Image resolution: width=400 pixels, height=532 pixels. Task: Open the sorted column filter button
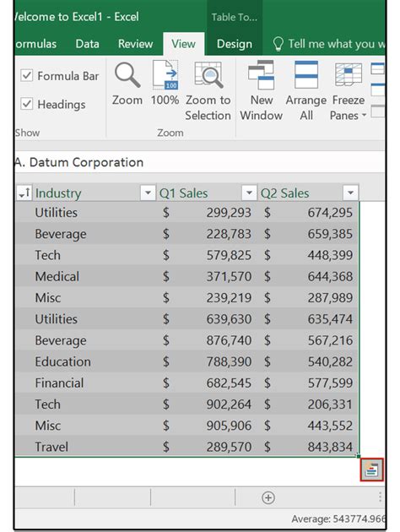pyautogui.click(x=24, y=193)
